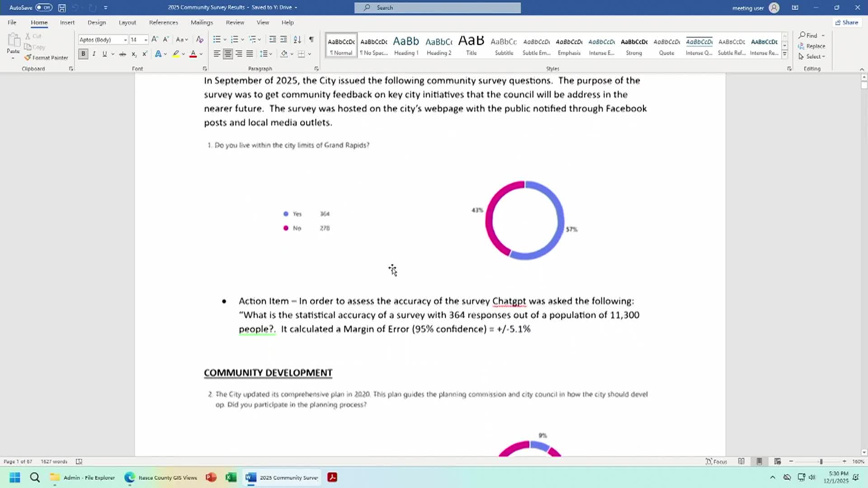Image resolution: width=868 pixels, height=488 pixels.
Task: Open the References ribbon tab
Action: coord(163,22)
